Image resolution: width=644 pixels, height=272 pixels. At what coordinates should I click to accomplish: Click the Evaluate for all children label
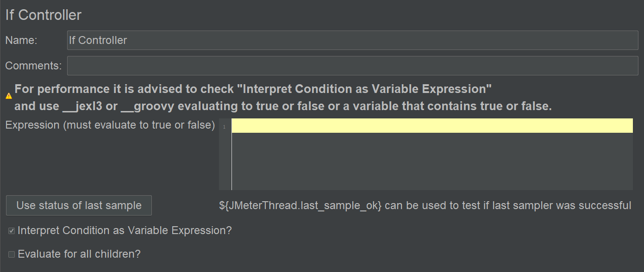pyautogui.click(x=79, y=254)
